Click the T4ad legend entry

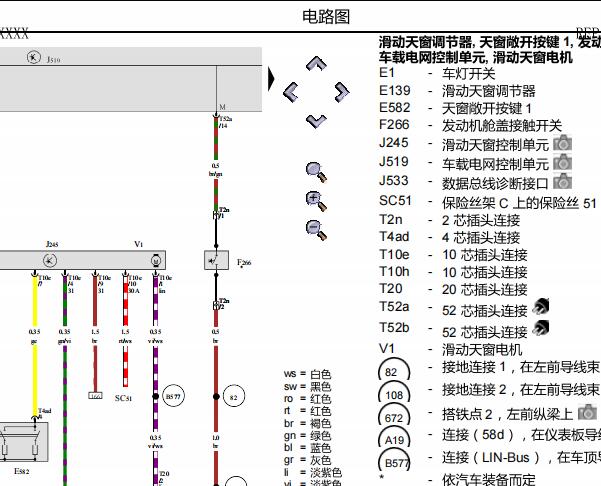tap(449, 237)
